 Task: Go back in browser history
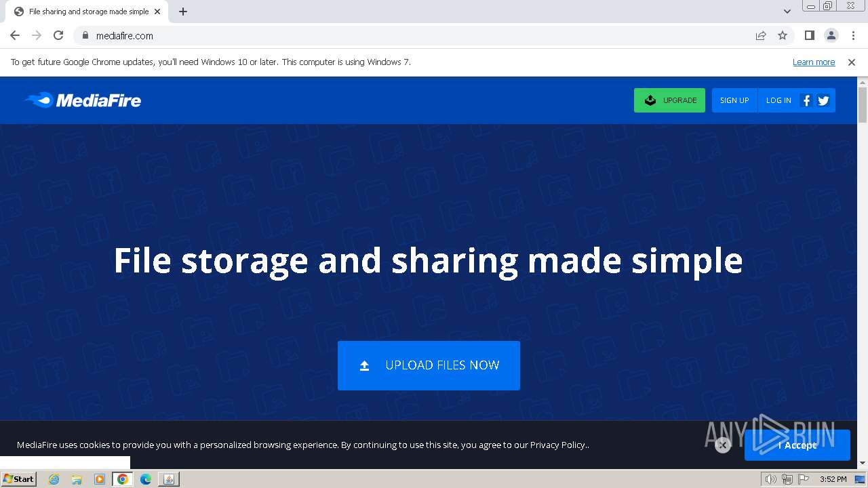pyautogui.click(x=15, y=36)
